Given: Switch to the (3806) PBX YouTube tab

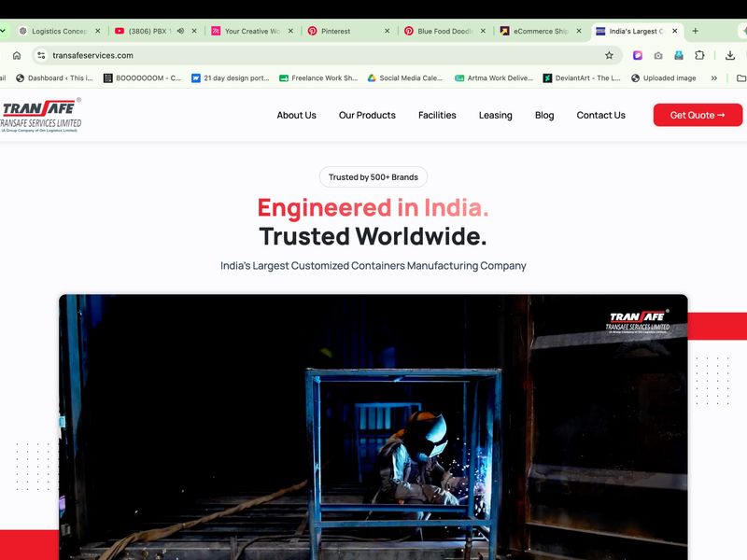Looking at the screenshot, I should click(x=148, y=31).
